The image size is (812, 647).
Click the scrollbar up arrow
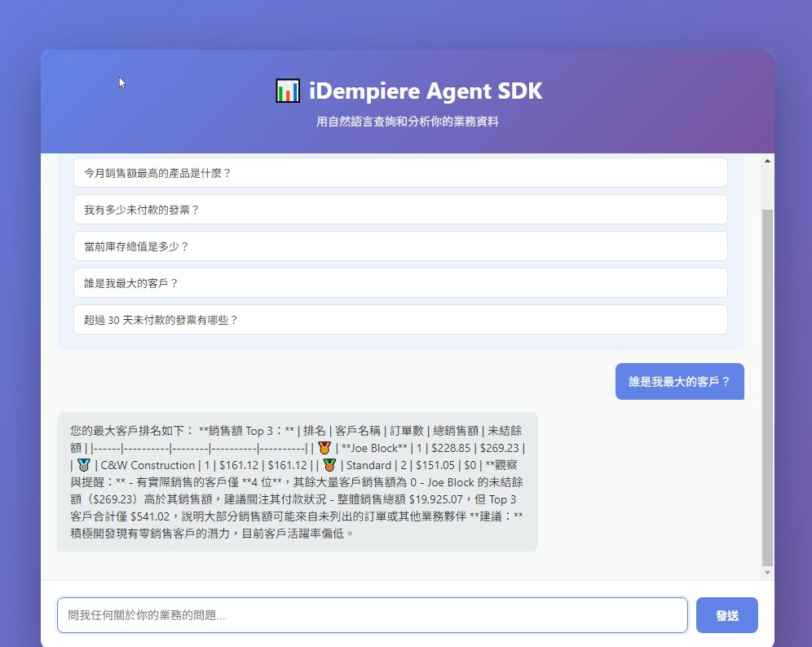767,160
